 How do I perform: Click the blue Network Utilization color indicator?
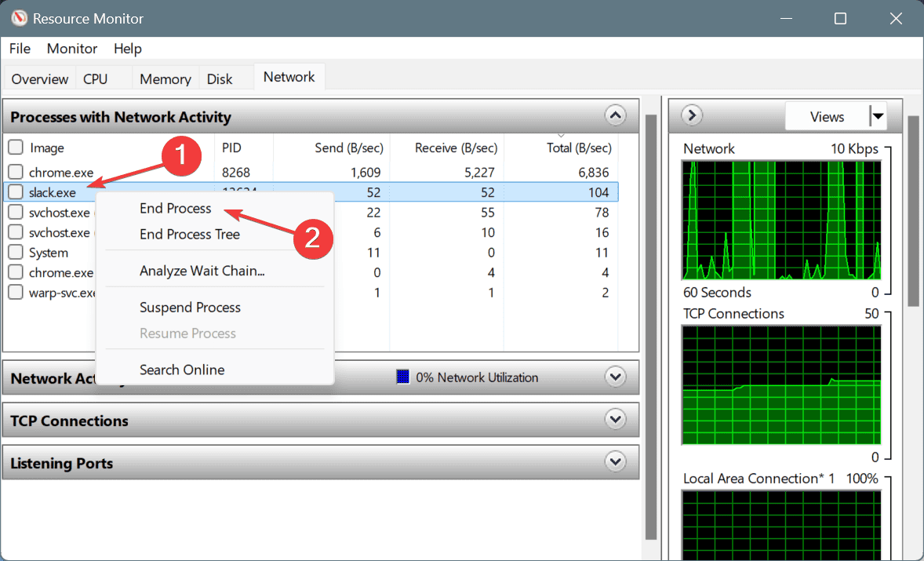point(403,377)
